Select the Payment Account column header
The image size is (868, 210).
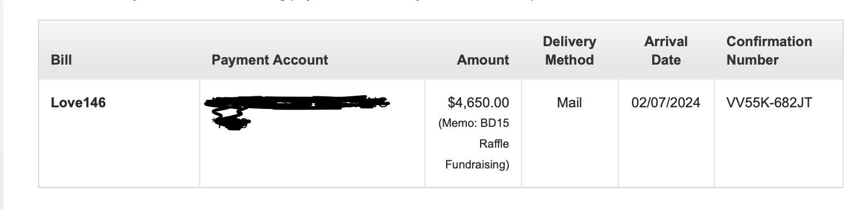click(x=270, y=60)
